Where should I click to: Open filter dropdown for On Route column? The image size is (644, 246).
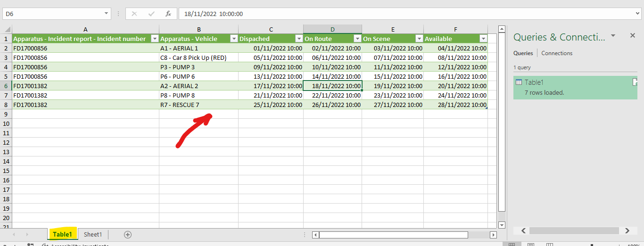coord(357,39)
